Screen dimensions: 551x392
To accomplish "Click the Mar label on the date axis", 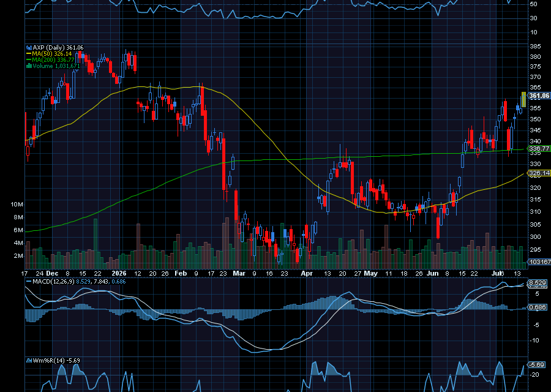I will [x=239, y=273].
